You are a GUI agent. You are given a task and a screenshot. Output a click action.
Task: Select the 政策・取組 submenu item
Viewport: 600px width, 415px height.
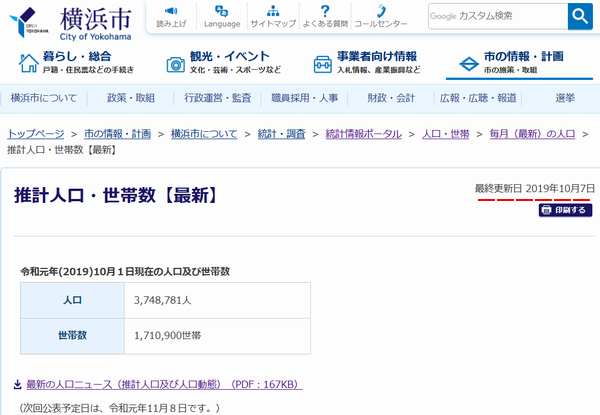(131, 98)
